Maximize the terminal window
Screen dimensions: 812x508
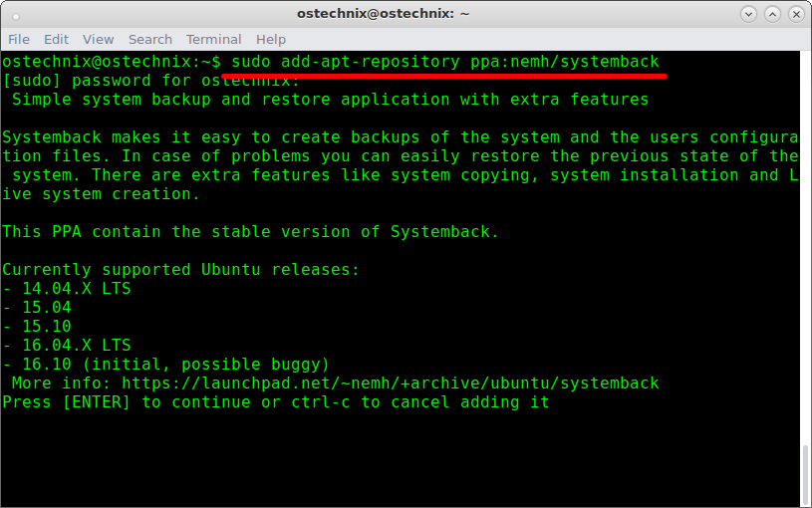coord(772,14)
